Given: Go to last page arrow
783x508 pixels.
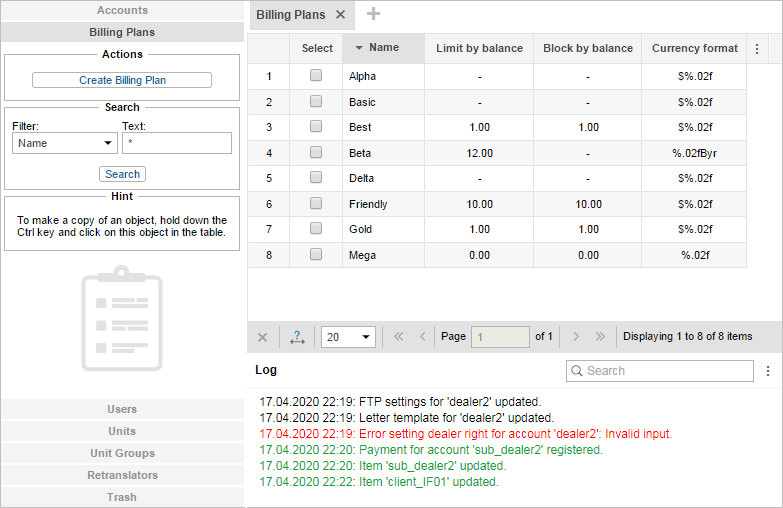Looking at the screenshot, I should [600, 336].
